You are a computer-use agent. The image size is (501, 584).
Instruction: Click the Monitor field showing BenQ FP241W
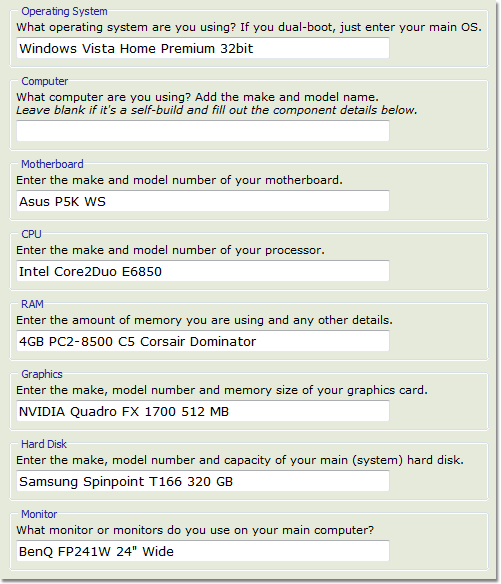203,551
